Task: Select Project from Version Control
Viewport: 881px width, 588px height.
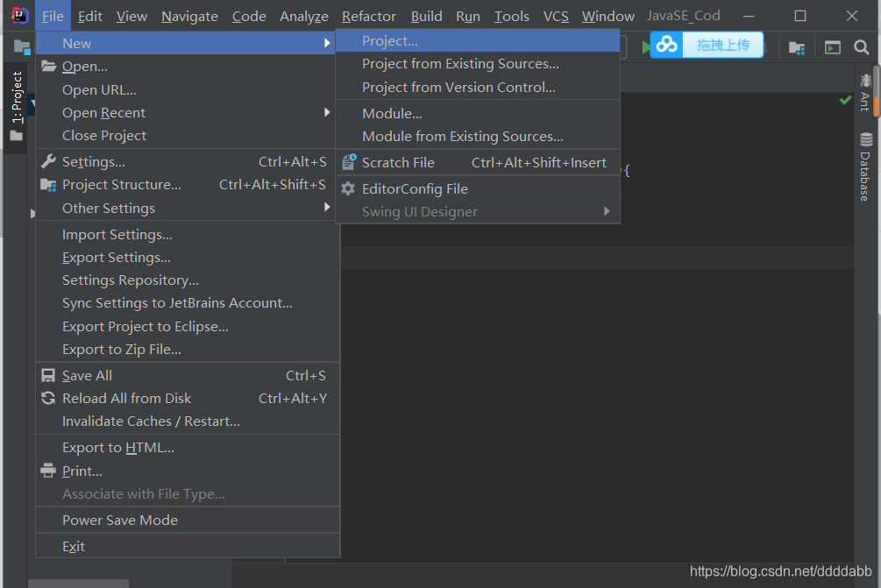Action: pyautogui.click(x=458, y=87)
